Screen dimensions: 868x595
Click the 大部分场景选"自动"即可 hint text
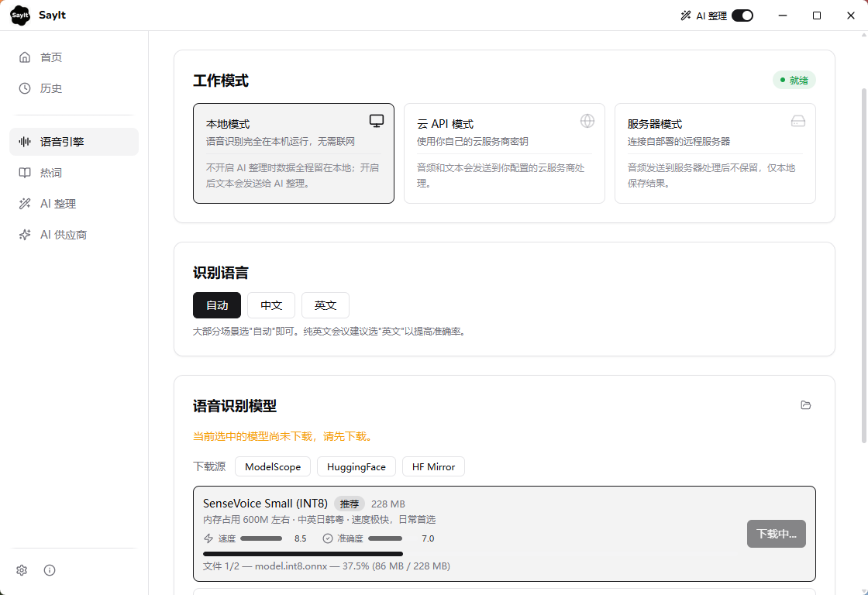tap(330, 332)
